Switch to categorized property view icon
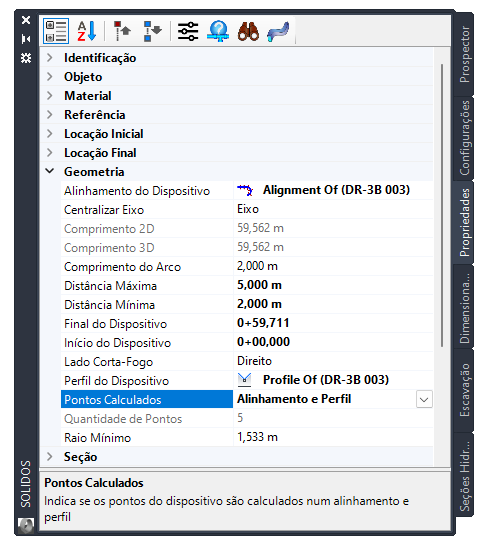Screen dimensions: 484x548 click(56, 31)
